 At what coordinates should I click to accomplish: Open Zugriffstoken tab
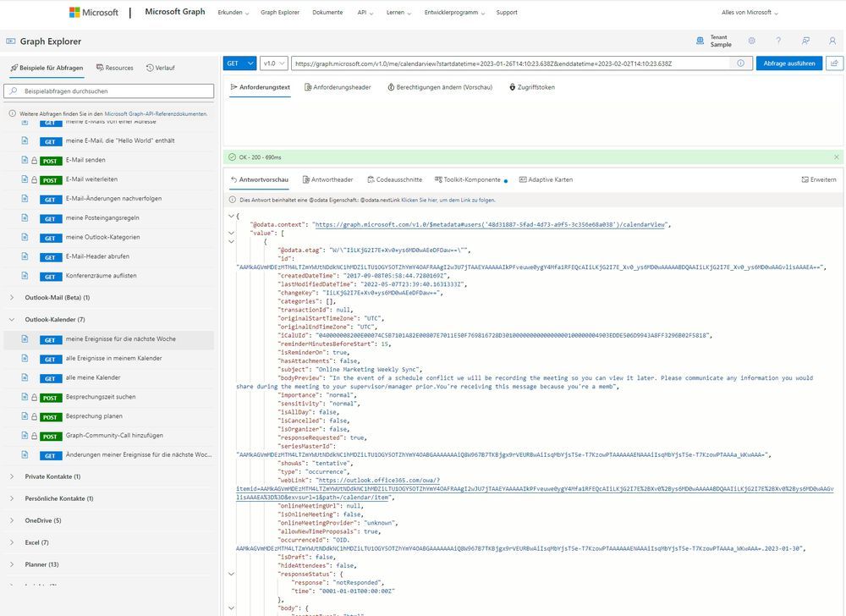pos(531,87)
